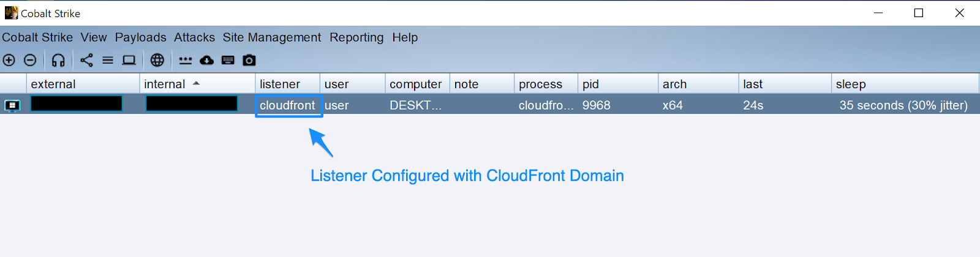
Task: Click the disconnect (minus) toolbar icon
Action: [30, 60]
